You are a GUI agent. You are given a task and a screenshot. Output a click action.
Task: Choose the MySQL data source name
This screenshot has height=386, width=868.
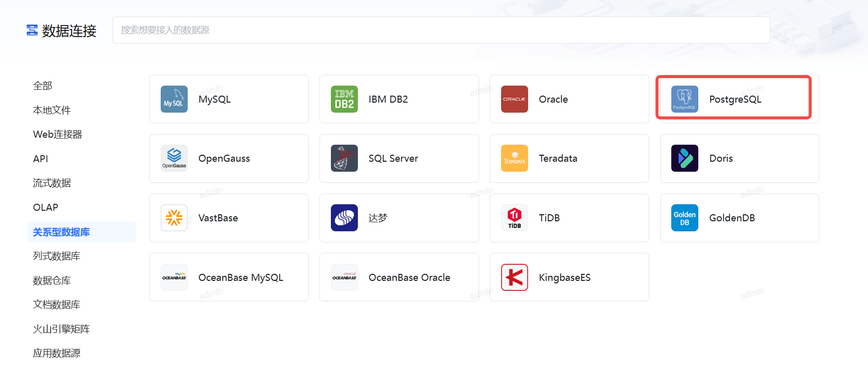pos(215,99)
